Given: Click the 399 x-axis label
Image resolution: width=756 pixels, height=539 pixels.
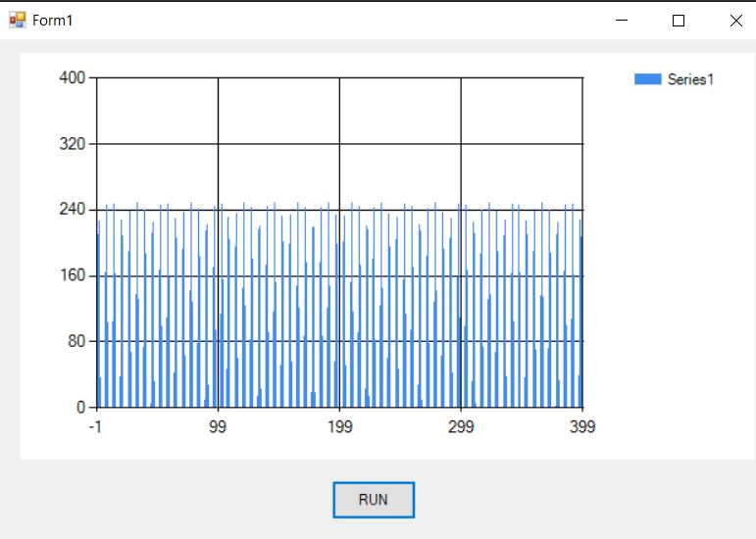Looking at the screenshot, I should tap(582, 426).
